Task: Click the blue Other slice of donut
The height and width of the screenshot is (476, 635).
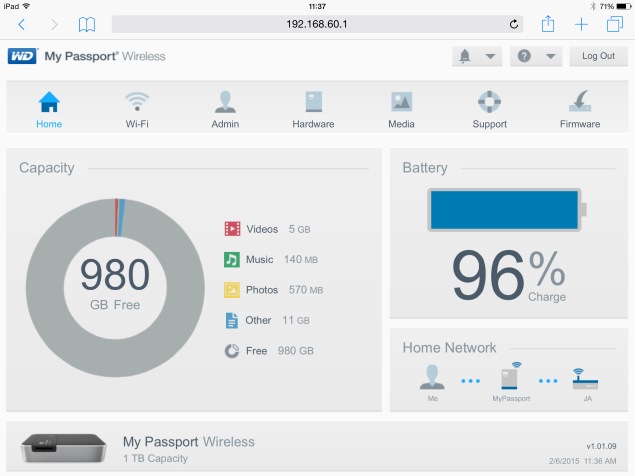Action: (x=121, y=218)
